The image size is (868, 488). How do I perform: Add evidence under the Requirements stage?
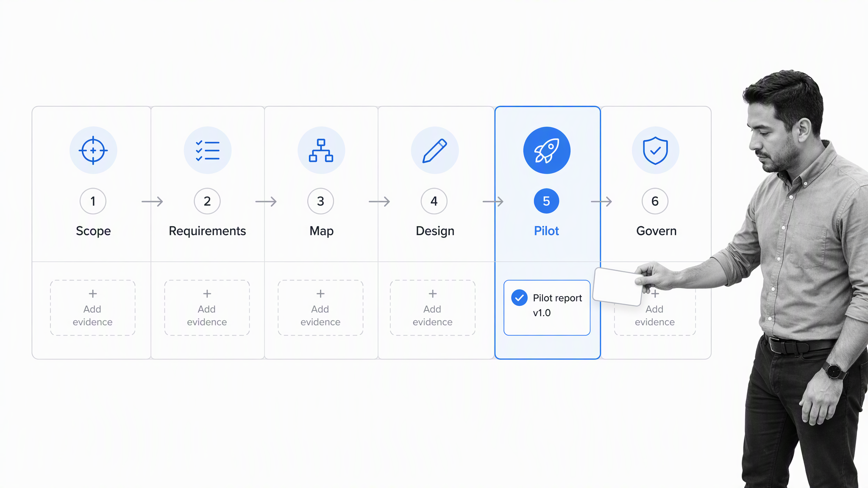tap(207, 308)
